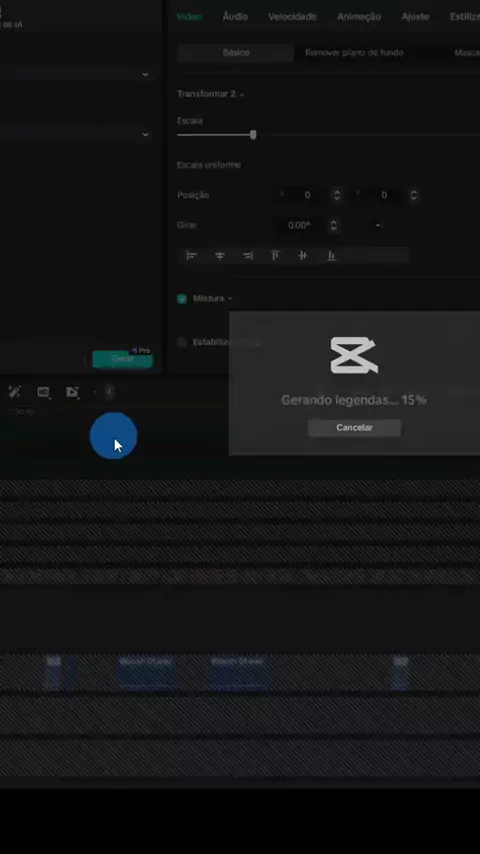
Task: Open the first dropdown in left panel
Action: [145, 74]
